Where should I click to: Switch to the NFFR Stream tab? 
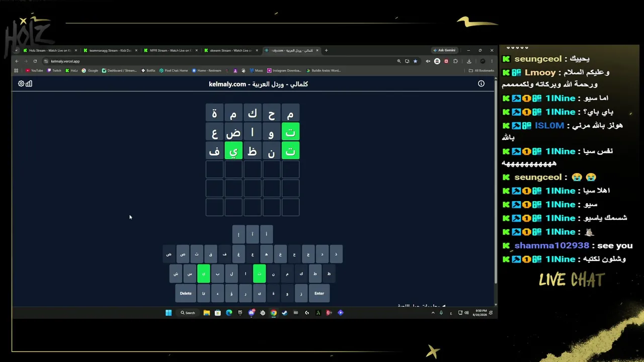pos(171,50)
